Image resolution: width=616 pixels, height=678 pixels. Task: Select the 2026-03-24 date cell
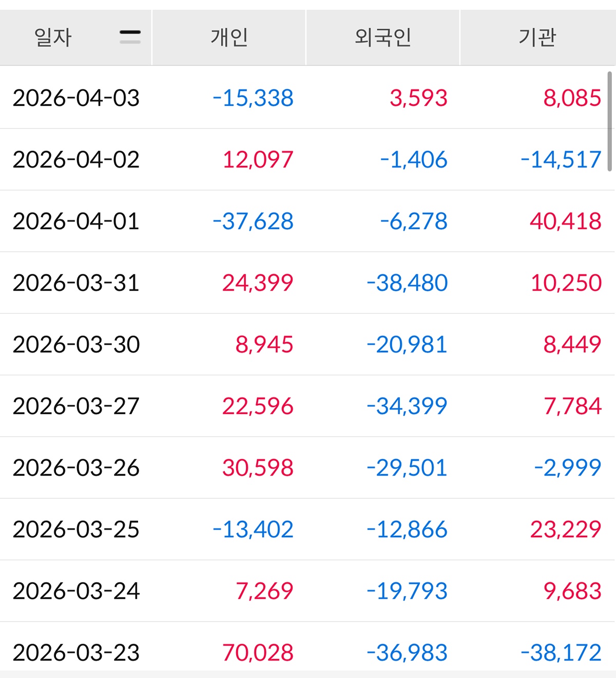pyautogui.click(x=76, y=591)
